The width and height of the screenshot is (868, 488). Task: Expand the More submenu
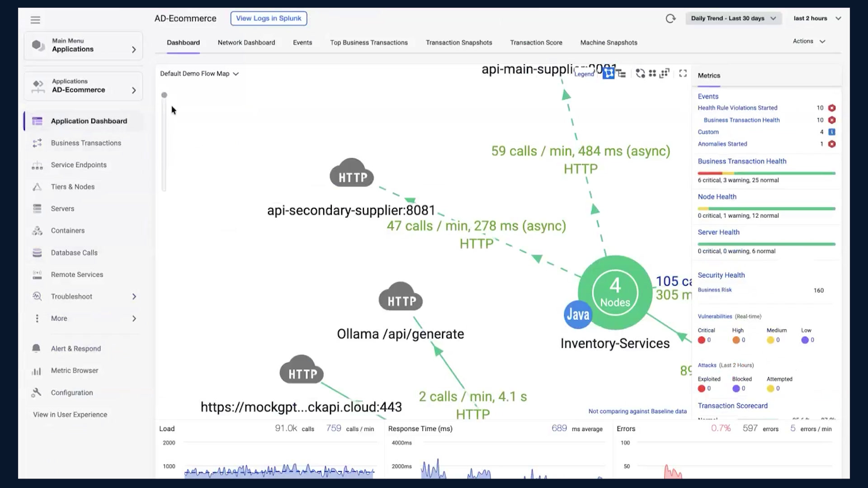[x=134, y=319]
